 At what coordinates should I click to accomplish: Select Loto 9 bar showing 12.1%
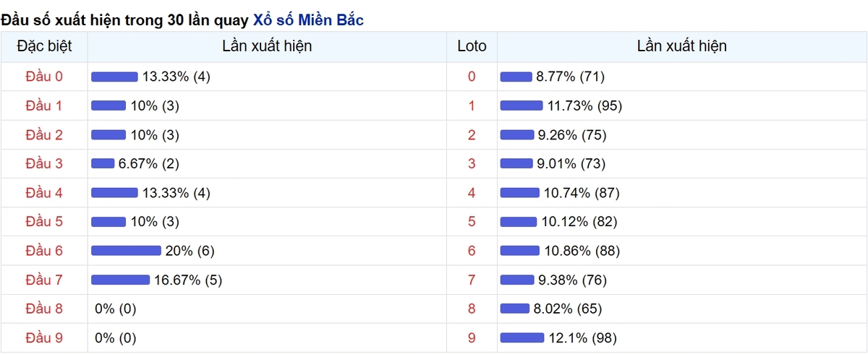522,337
